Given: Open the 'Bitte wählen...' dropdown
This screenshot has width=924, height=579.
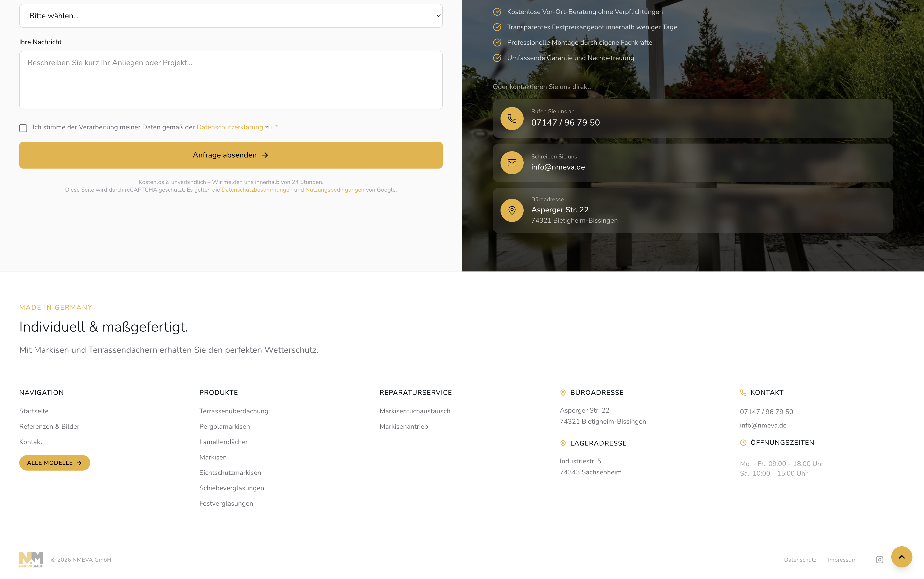Looking at the screenshot, I should point(231,16).
